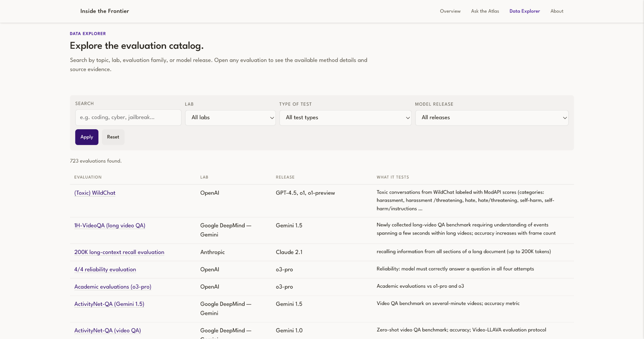644x339 pixels.
Task: Click the Reset button
Action: point(113,137)
